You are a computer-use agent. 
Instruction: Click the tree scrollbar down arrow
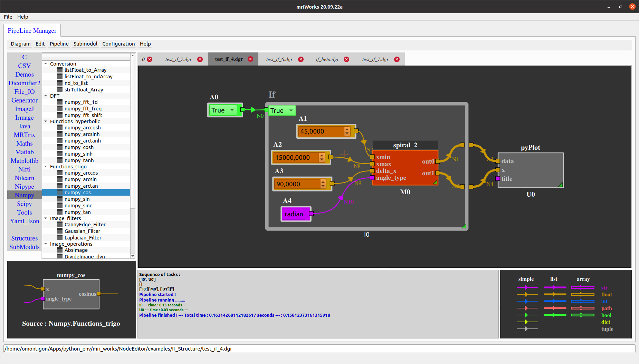[x=133, y=256]
